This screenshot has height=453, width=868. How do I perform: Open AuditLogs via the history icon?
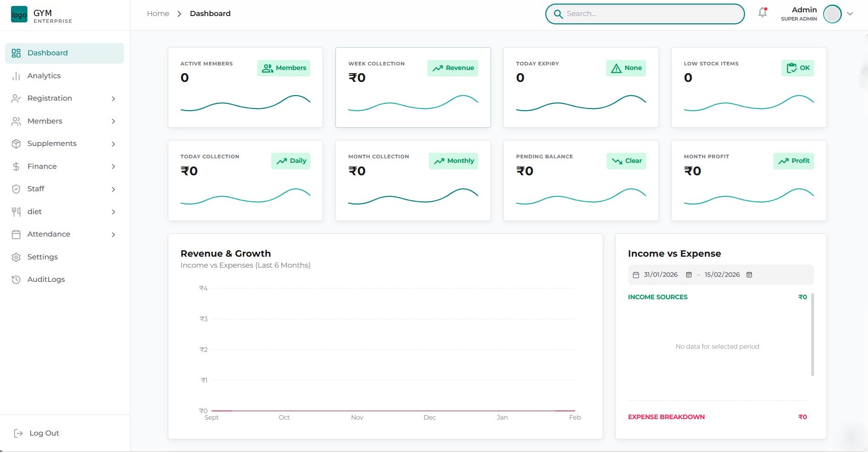[16, 279]
